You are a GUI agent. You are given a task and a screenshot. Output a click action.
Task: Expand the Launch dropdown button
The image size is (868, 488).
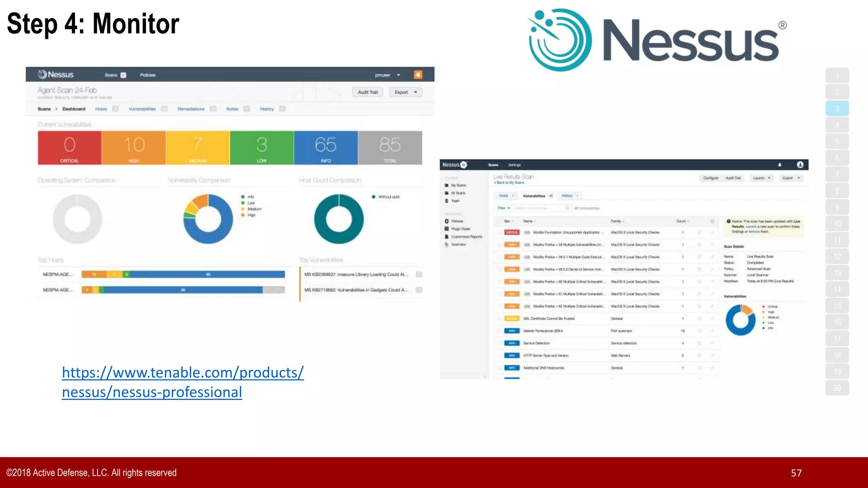(x=762, y=178)
